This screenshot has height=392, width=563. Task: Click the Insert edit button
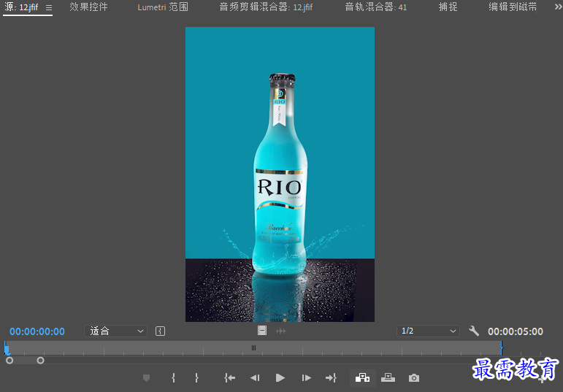click(x=363, y=377)
